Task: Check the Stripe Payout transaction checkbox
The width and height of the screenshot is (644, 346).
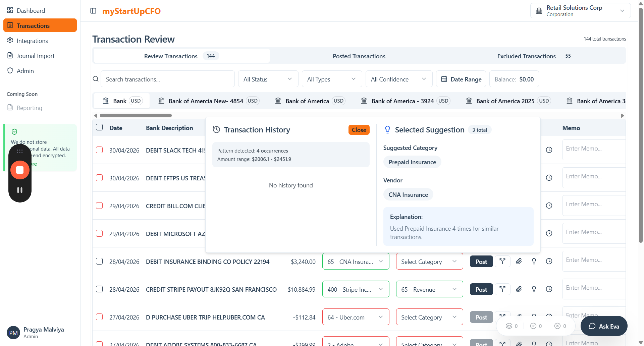Action: point(99,289)
